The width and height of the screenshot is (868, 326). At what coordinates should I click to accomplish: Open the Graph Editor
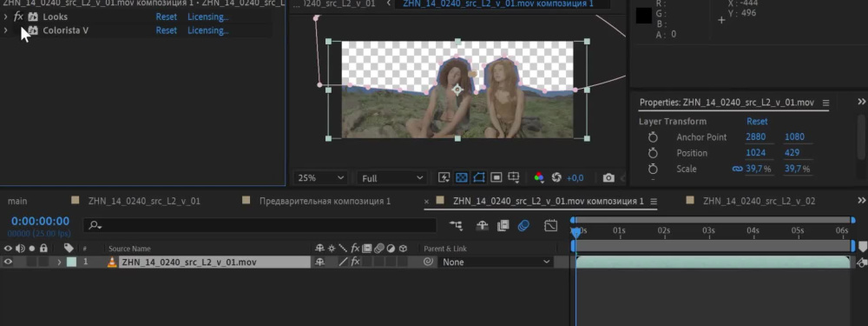[550, 225]
